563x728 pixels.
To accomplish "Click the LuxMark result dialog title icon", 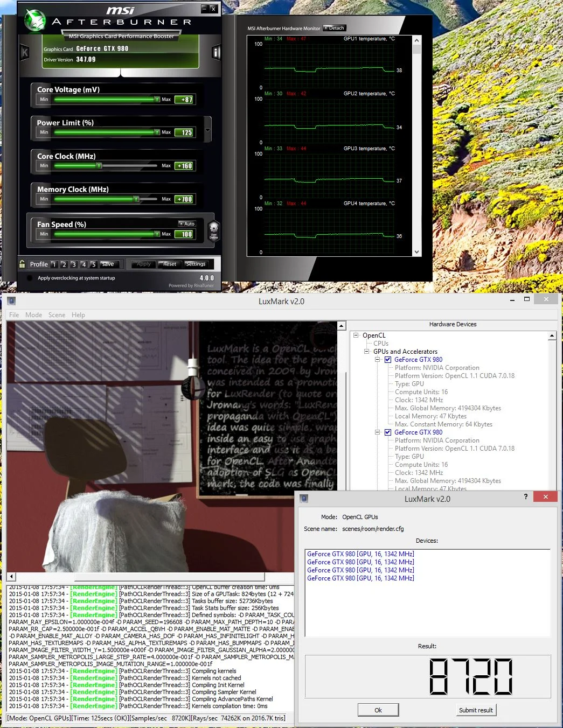I will [304, 499].
